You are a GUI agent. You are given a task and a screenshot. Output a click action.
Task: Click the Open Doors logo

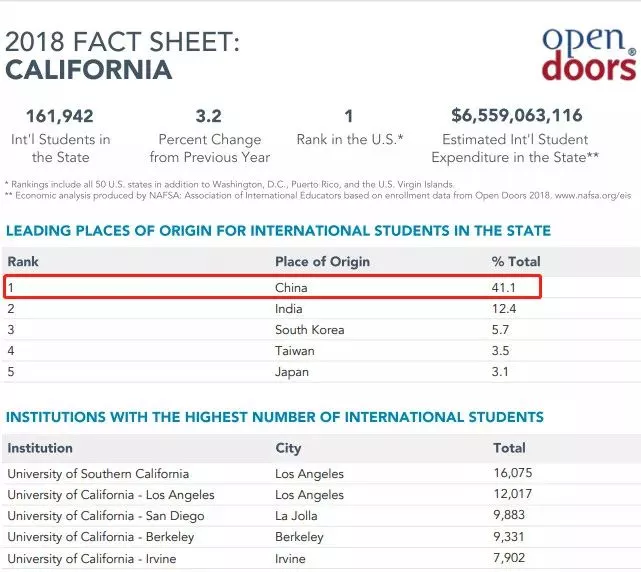[589, 54]
